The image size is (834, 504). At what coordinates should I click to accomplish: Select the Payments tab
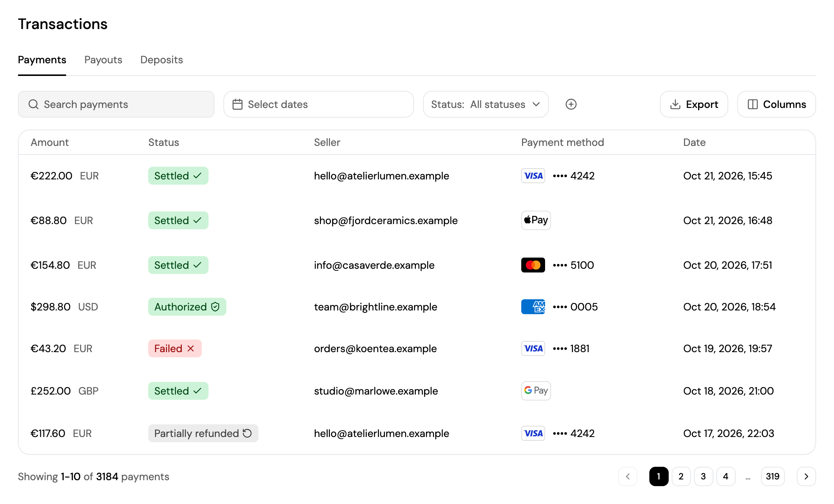pos(42,60)
